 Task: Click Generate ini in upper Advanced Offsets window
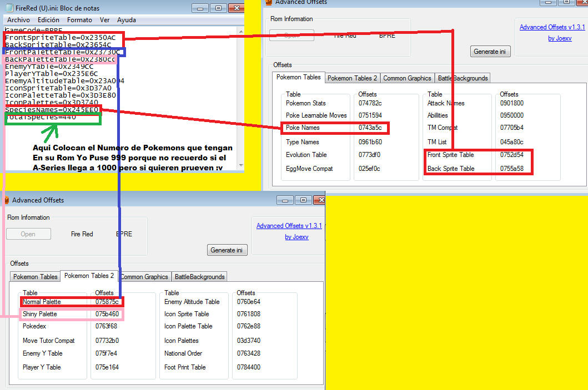click(490, 52)
